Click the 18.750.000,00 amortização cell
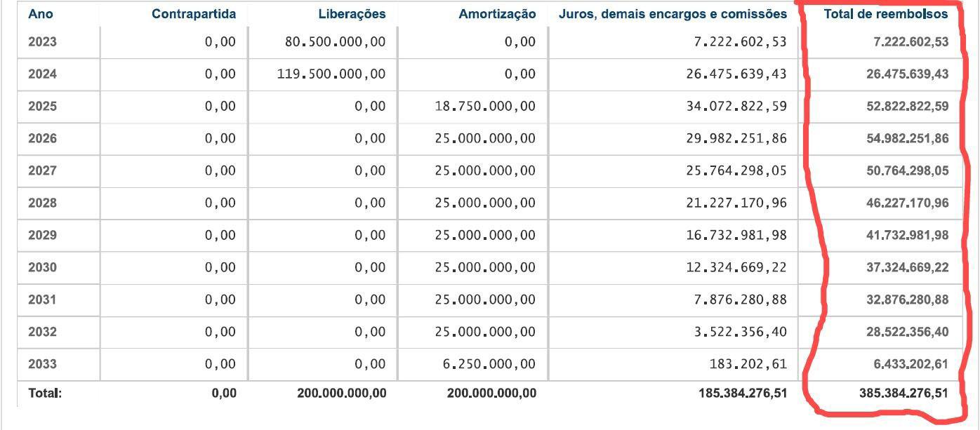Screen dimensions: 980x430 click(484, 107)
